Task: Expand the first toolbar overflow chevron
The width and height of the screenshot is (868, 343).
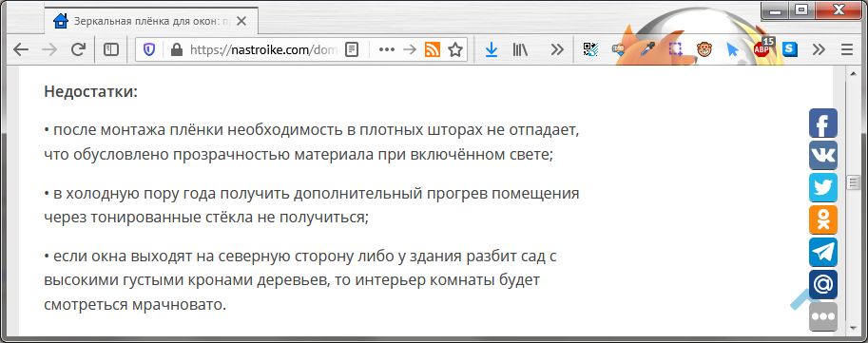Action: click(557, 49)
